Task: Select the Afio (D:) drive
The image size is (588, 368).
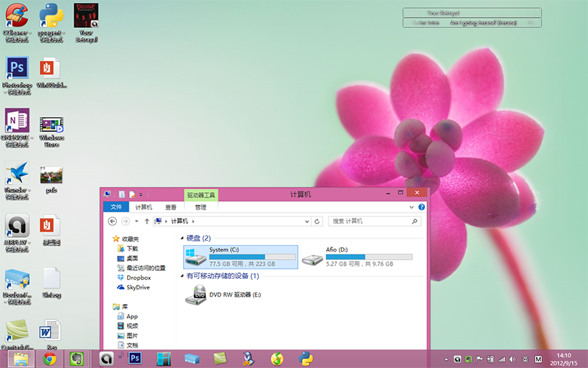Action: tap(357, 257)
